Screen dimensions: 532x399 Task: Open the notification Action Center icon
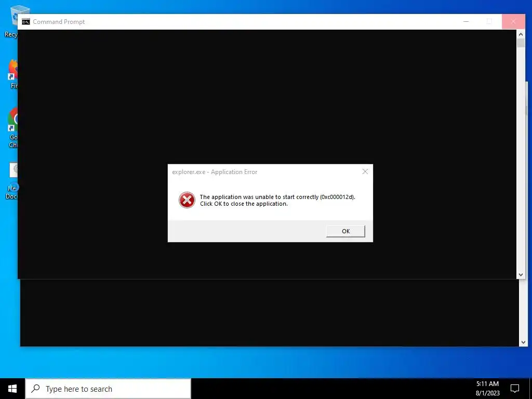(515, 389)
